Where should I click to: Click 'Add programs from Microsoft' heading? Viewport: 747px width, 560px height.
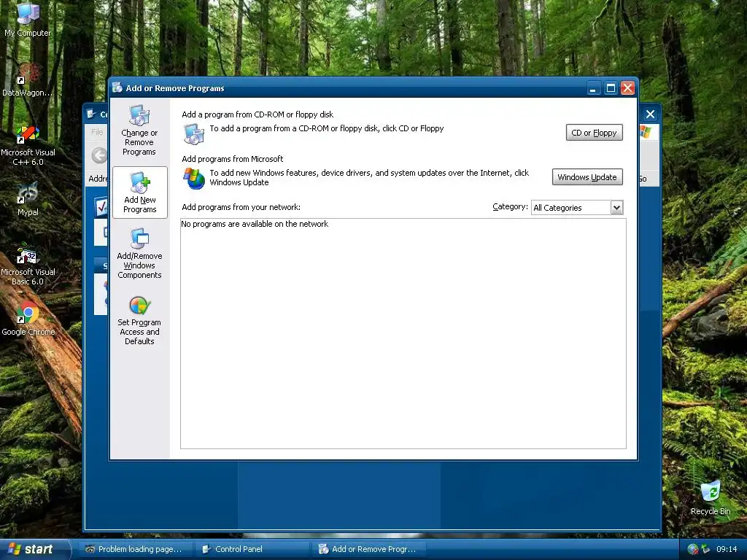click(x=233, y=159)
